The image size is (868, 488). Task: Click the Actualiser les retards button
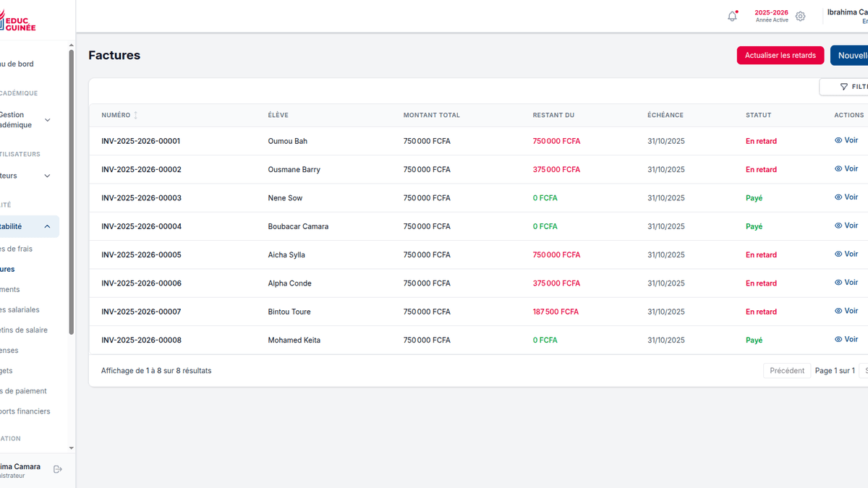(780, 55)
